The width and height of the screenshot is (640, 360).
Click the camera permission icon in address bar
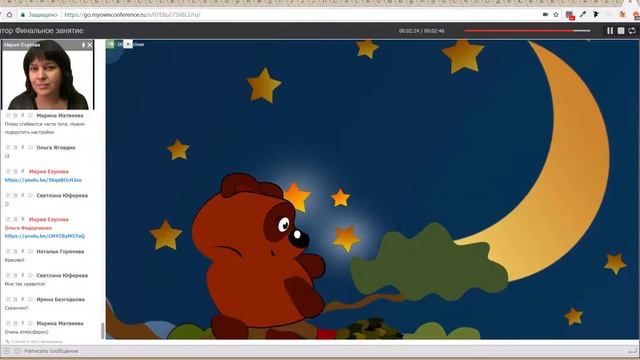click(545, 15)
